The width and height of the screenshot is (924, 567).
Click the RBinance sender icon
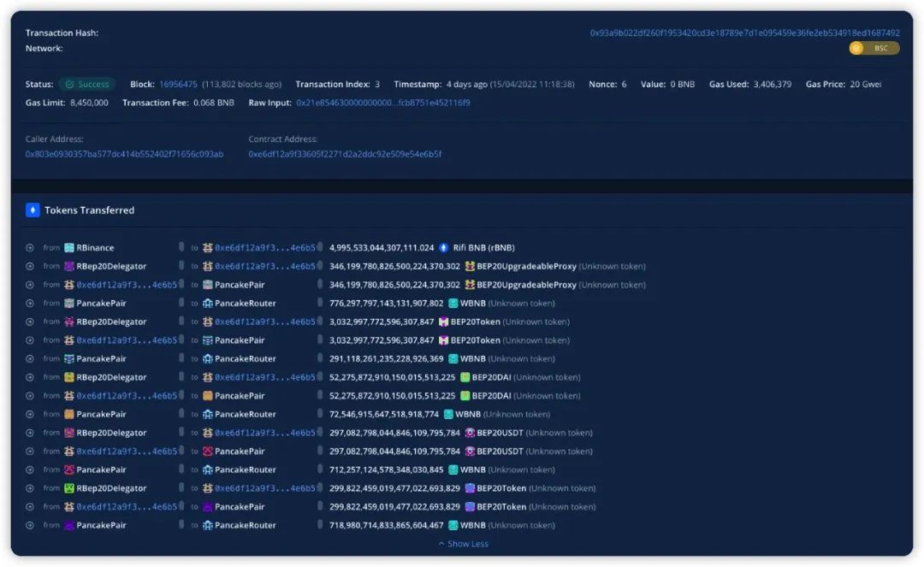tap(69, 248)
